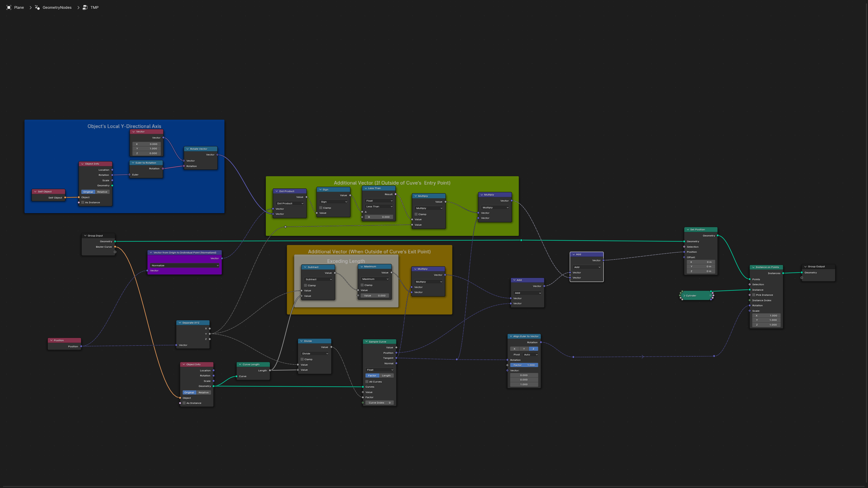Collapse the Self Object node chevron
This screenshot has height=488, width=868.
pyautogui.click(x=35, y=191)
